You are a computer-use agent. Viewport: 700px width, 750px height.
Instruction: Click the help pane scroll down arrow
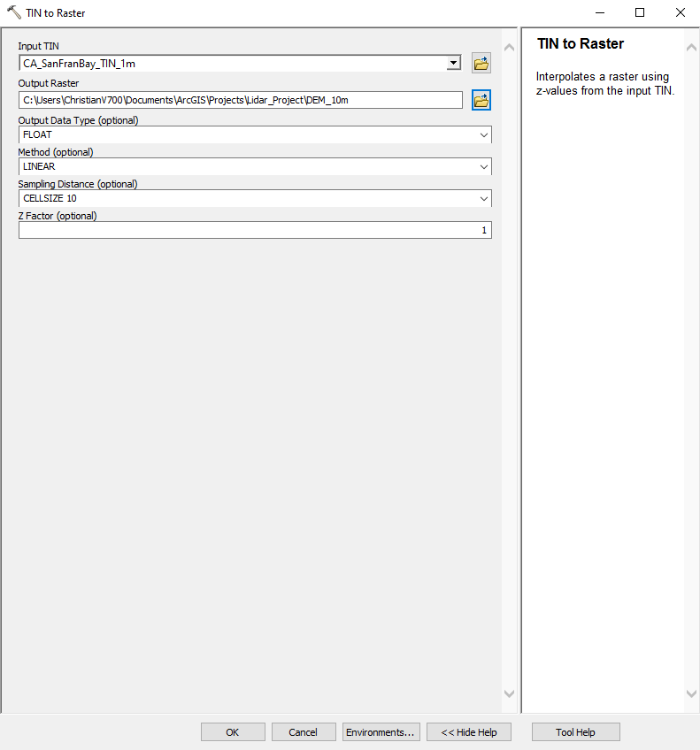tap(691, 693)
